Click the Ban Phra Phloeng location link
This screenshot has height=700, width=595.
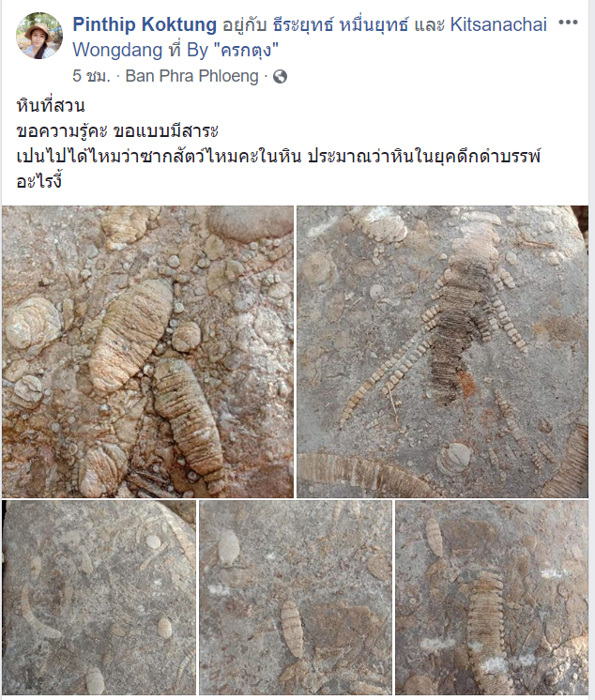(192, 76)
